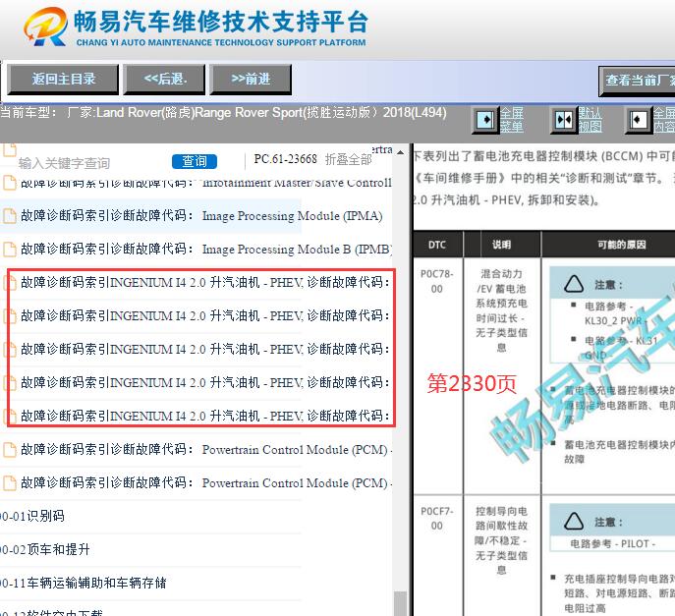Image resolution: width=675 pixels, height=616 pixels.
Task: Click the 电路参考 - PILOT - text
Action: [612, 543]
